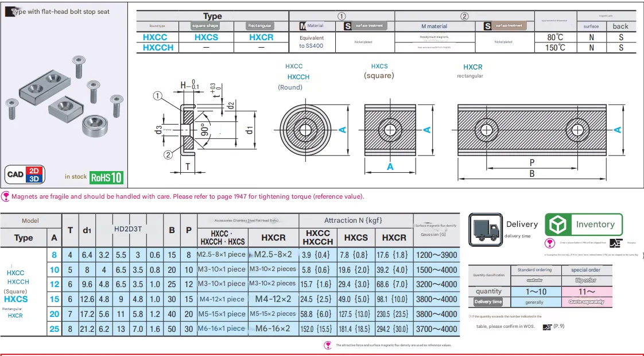Select size 25 in column A

pos(55,329)
